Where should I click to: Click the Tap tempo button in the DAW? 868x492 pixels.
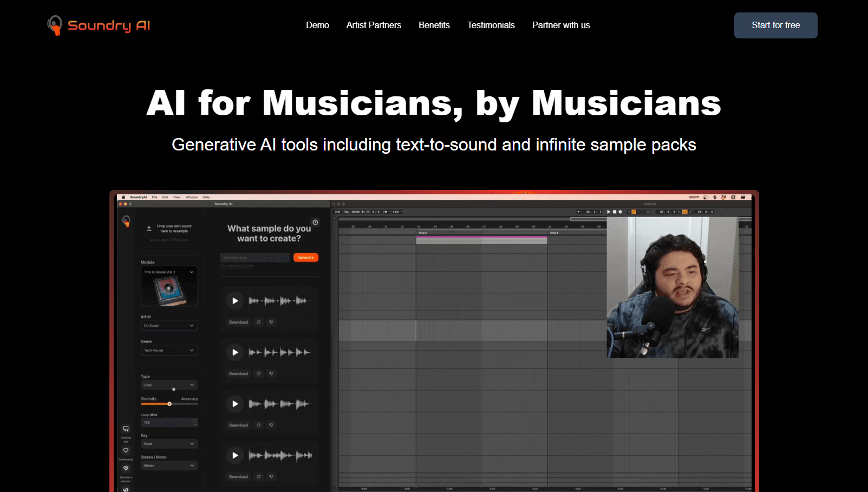tap(347, 212)
